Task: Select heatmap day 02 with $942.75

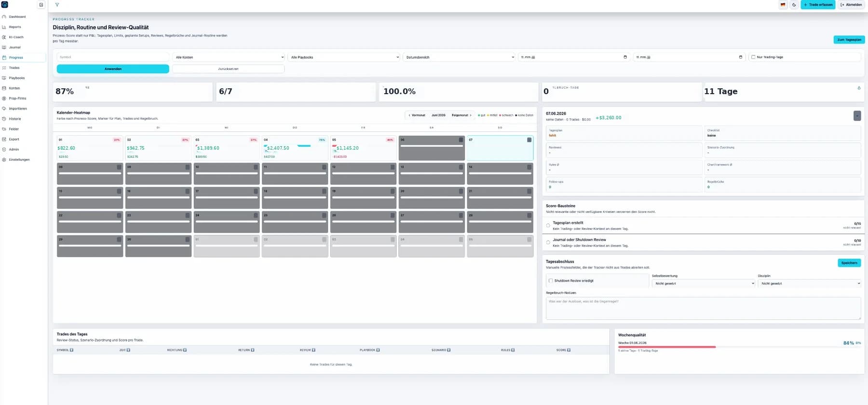Action: pyautogui.click(x=158, y=148)
